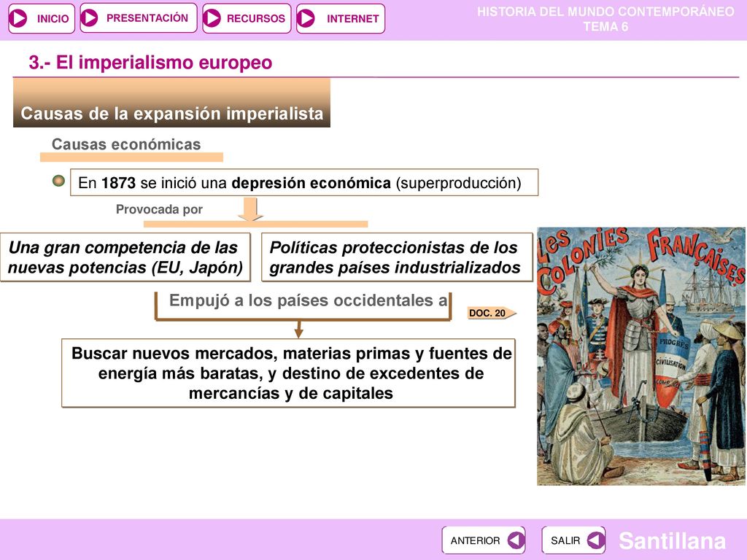747x560 pixels.
Task: Open the PRESENTACIÓN menu label
Action: (x=147, y=18)
